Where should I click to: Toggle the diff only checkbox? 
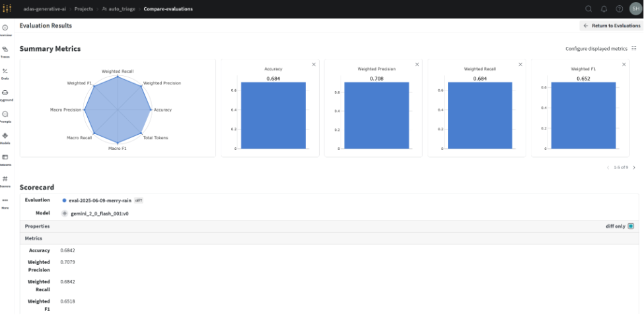point(631,226)
